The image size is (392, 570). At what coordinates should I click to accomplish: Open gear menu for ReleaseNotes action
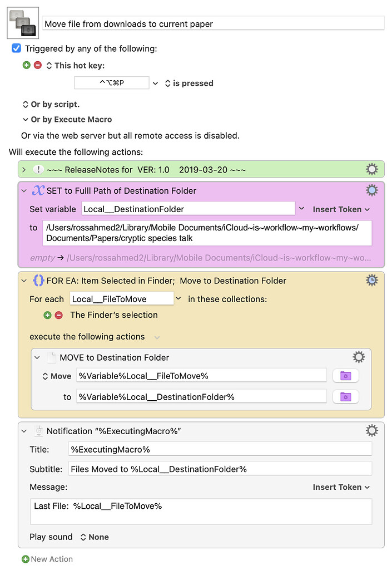point(372,169)
